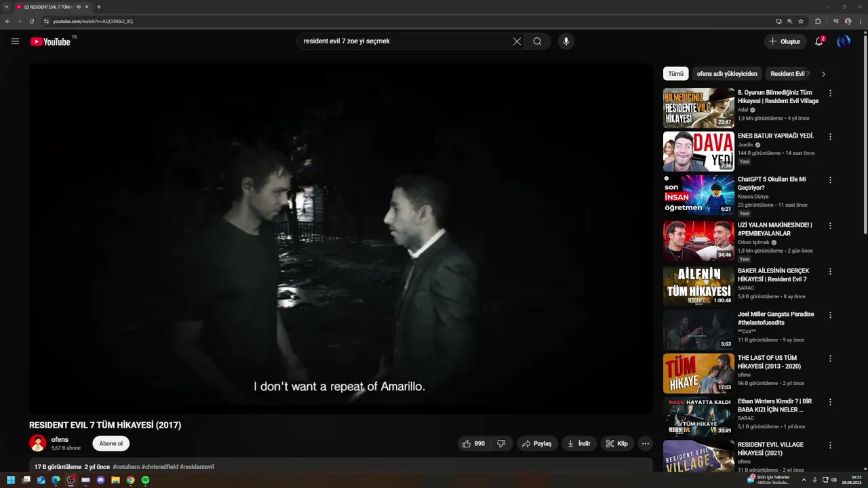
Task: Open the Resident Evil Village hikayesi thumbnail 22:47
Action: click(698, 108)
